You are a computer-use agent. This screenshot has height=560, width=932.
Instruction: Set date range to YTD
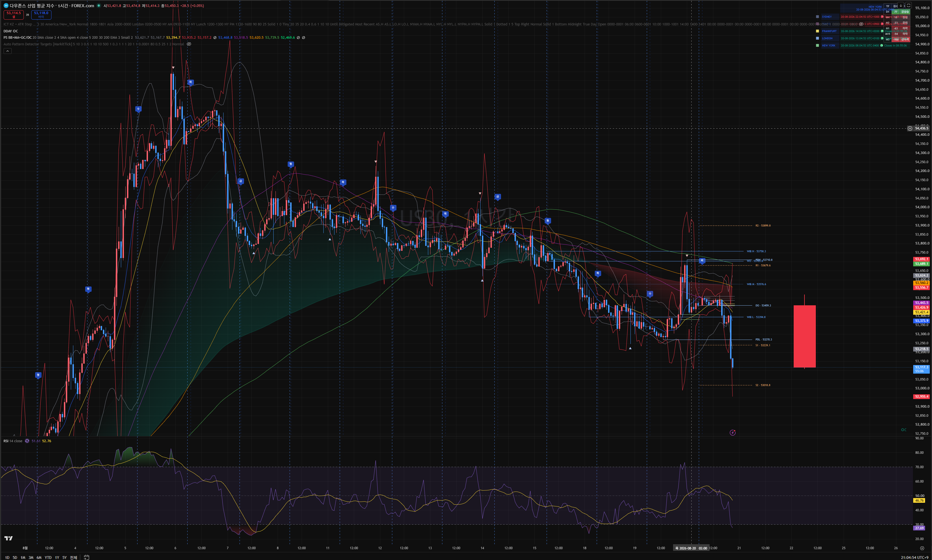48,557
